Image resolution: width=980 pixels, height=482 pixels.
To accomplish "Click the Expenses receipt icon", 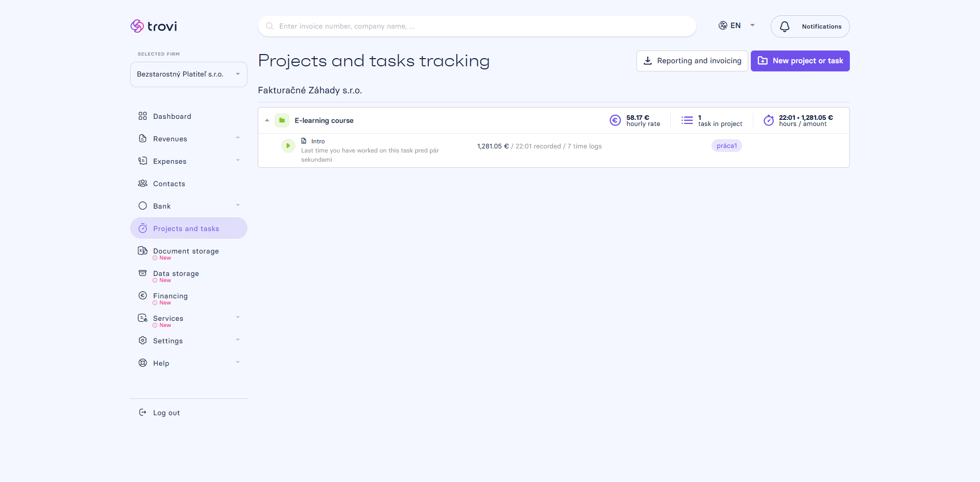I will pyautogui.click(x=142, y=161).
